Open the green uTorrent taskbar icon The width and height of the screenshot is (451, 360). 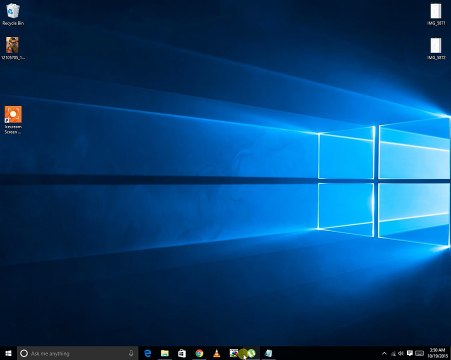tap(251, 353)
